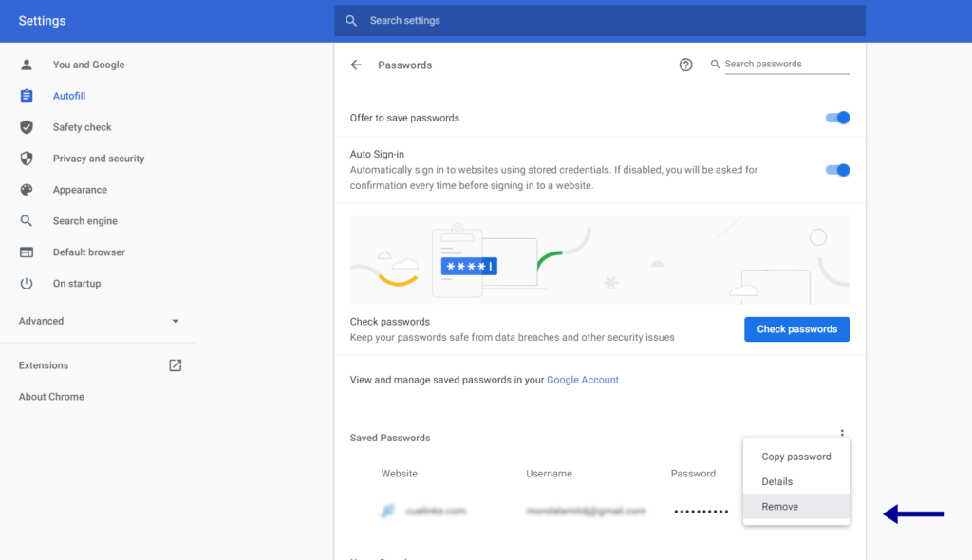Image resolution: width=972 pixels, height=560 pixels.
Task: Choose Copy password from the context menu
Action: 795,457
